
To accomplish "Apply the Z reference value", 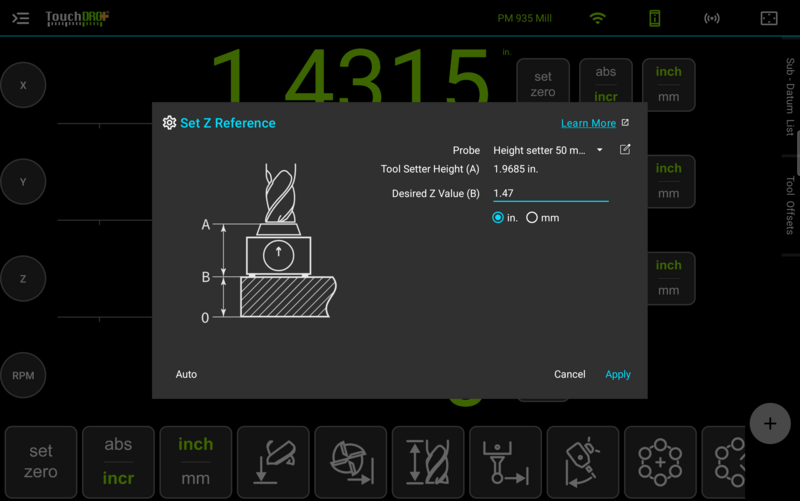I will pos(618,374).
